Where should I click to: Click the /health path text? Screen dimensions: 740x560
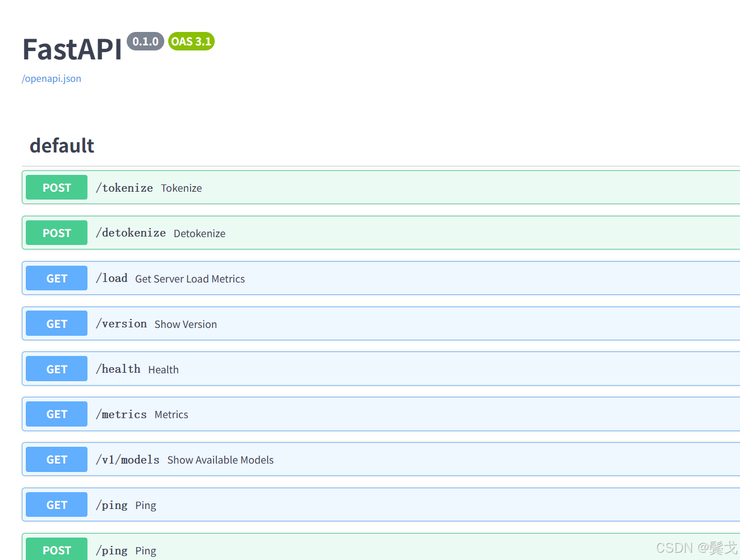tap(118, 369)
